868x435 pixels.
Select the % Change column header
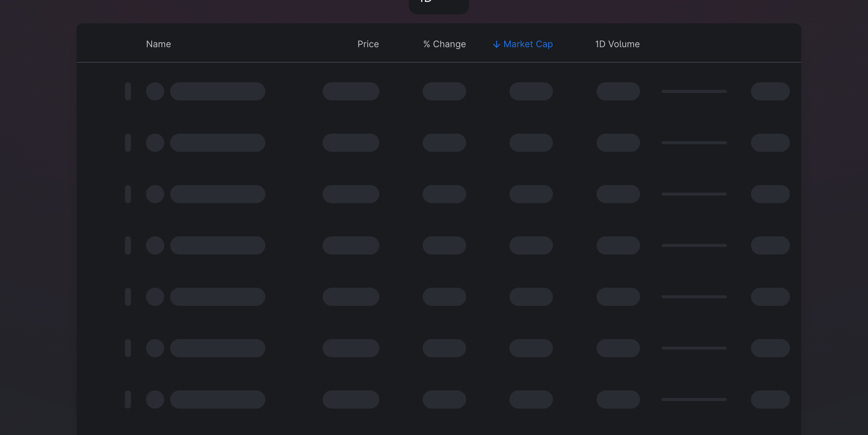click(444, 44)
